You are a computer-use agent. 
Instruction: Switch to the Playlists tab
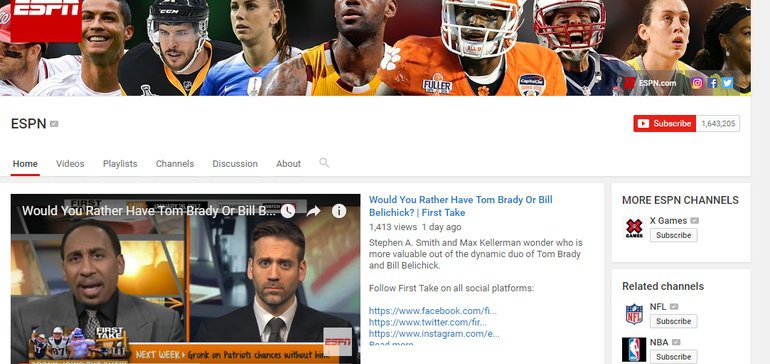pyautogui.click(x=120, y=164)
